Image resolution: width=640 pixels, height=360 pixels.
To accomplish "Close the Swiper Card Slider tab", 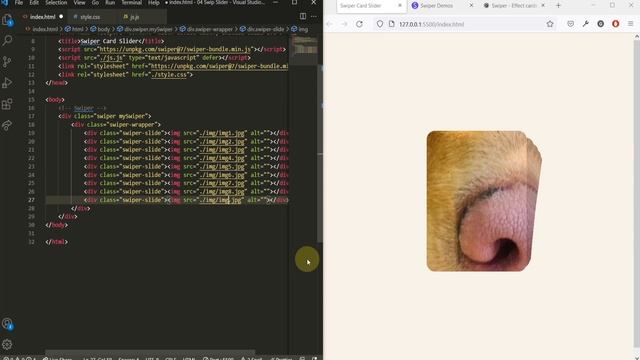I will tap(400, 6).
